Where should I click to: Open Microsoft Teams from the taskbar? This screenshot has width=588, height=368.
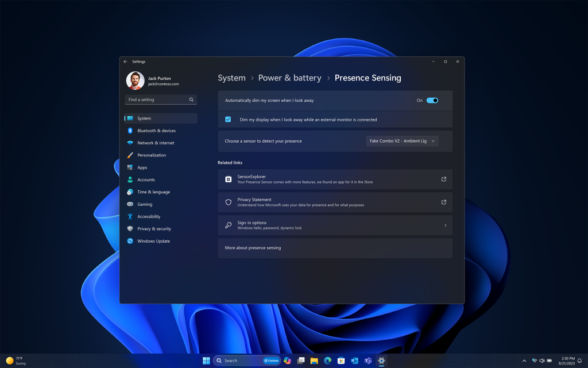(x=368, y=361)
